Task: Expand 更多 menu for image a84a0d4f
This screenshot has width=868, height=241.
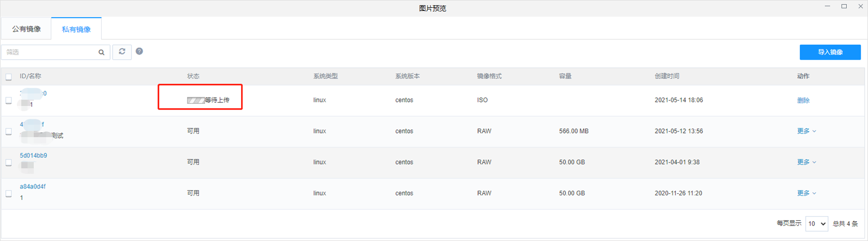Action: (x=807, y=193)
